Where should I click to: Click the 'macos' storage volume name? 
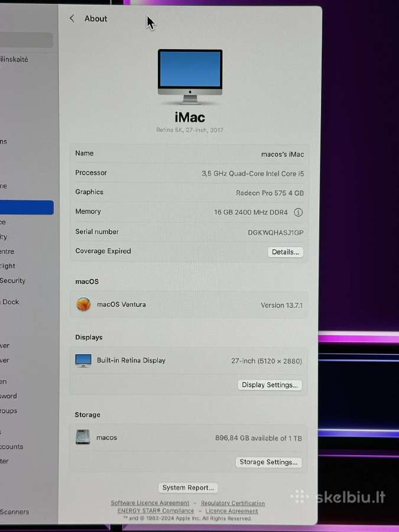point(106,437)
